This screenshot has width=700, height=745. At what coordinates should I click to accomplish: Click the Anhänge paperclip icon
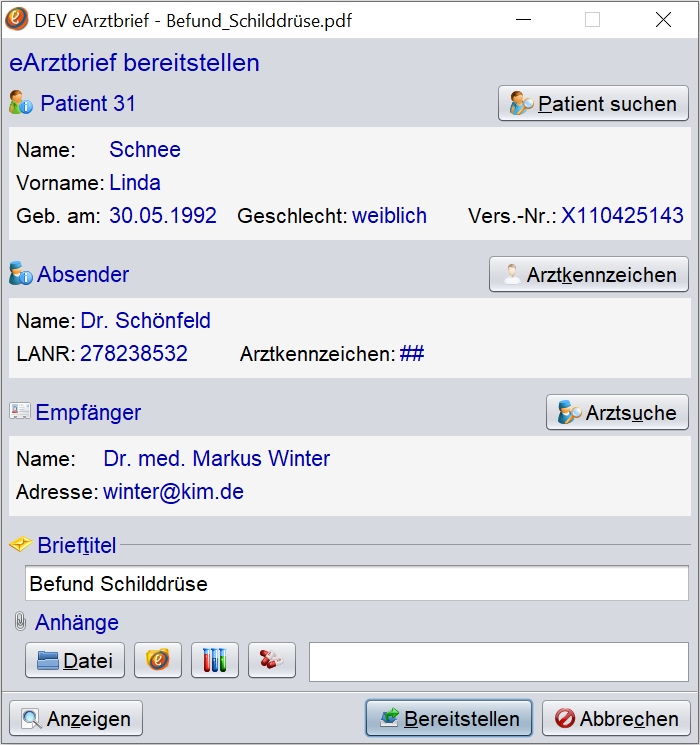coord(20,621)
